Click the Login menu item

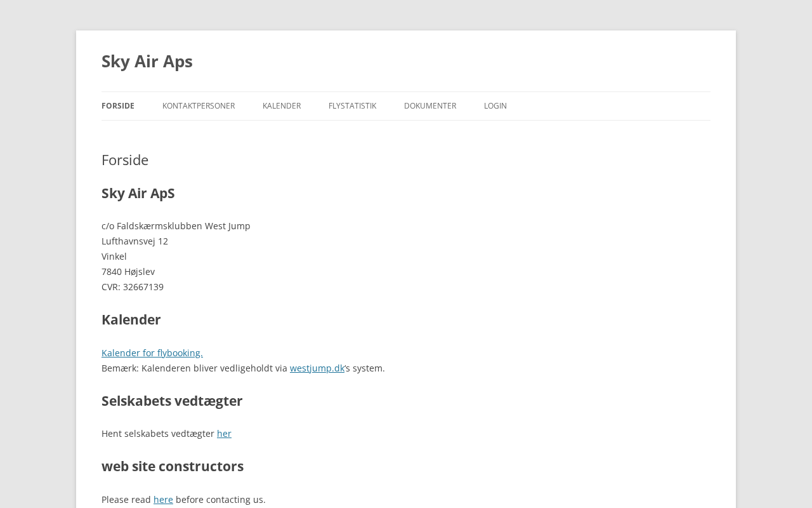[495, 106]
